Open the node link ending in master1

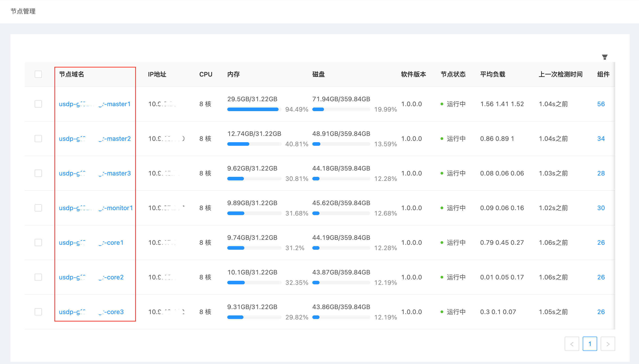tap(95, 104)
